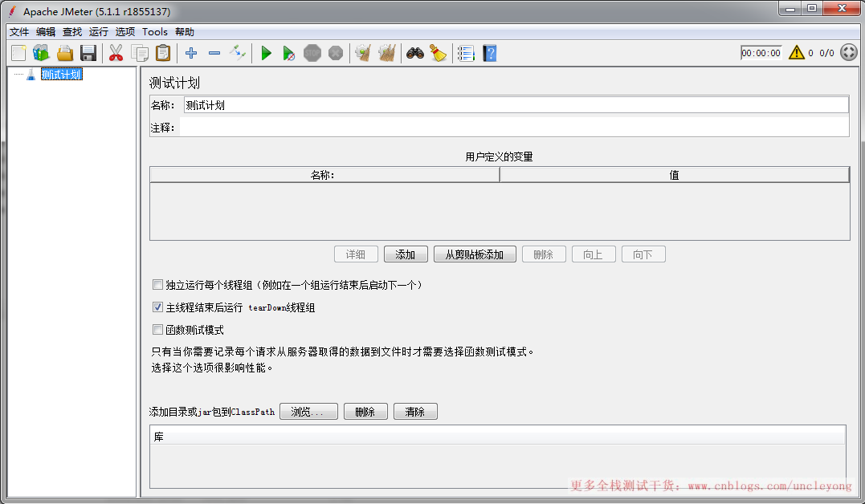865x504 pixels.
Task: Click the 名称 input field
Action: click(516, 105)
